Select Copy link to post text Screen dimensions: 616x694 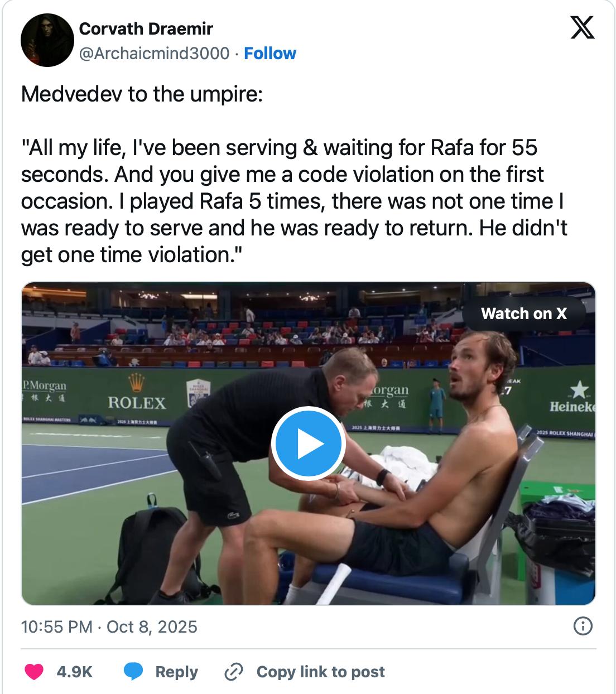click(x=320, y=672)
